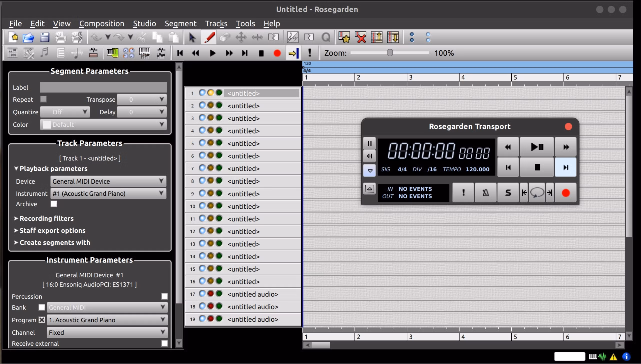The width and height of the screenshot is (641, 364).
Task: Click the Print icon in the toolbar
Action: click(x=60, y=37)
